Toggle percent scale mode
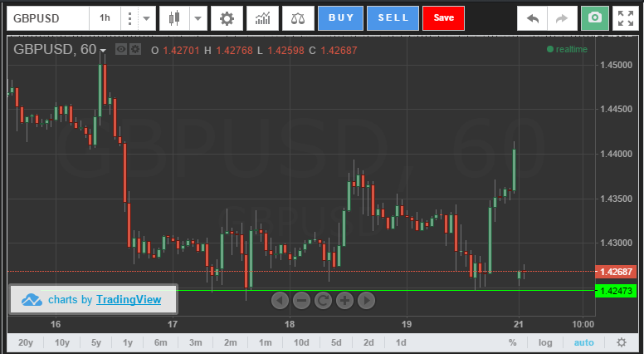This screenshot has height=354, width=644. [512, 342]
